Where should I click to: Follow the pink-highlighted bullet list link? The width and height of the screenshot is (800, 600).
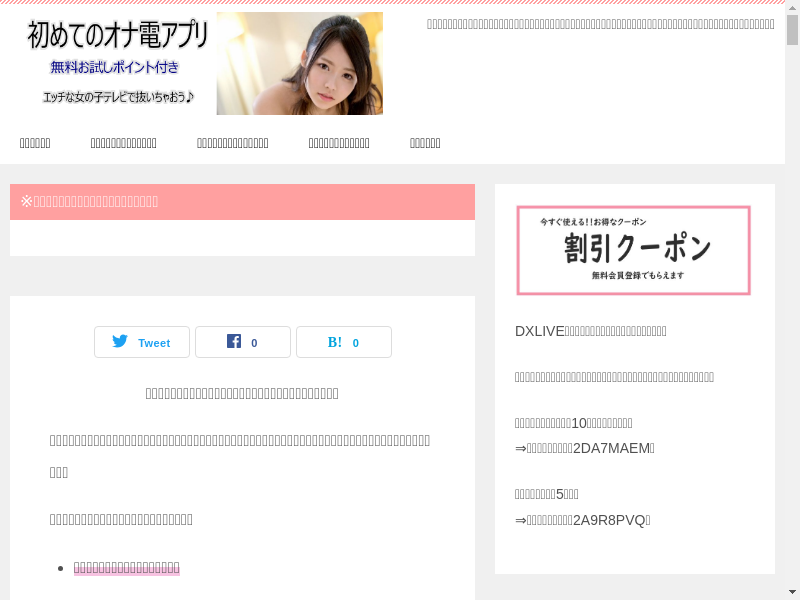126,568
